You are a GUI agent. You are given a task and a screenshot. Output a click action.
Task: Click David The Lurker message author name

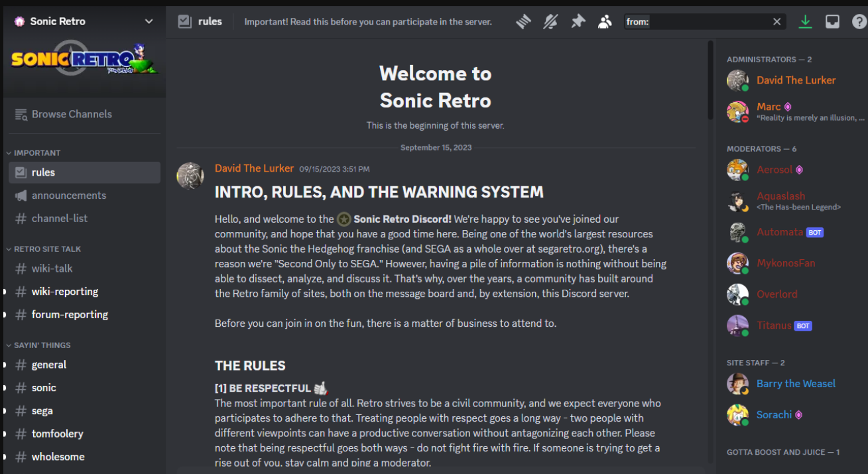tap(254, 168)
